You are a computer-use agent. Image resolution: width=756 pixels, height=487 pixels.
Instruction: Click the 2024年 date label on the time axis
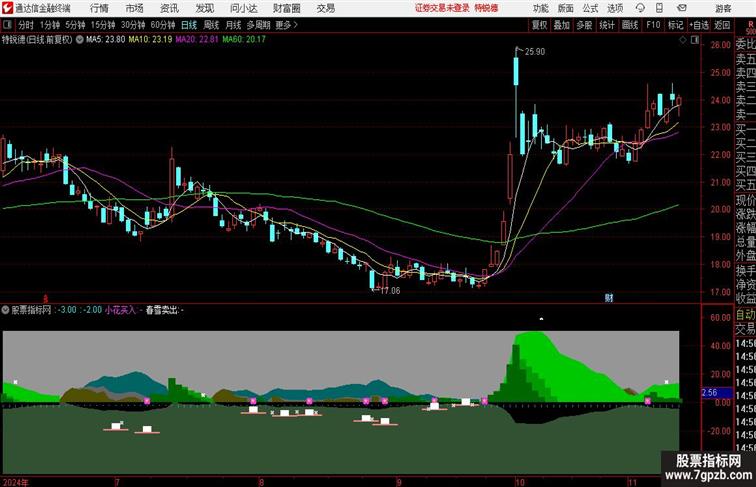tap(15, 482)
